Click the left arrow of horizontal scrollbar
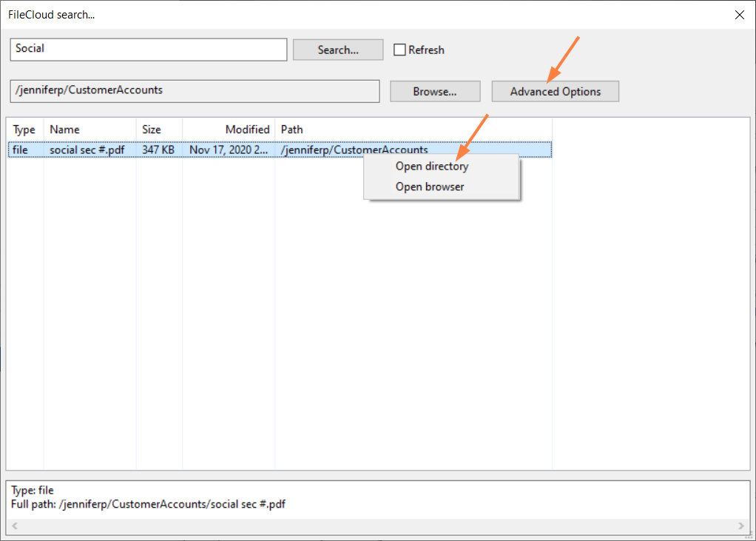 13,526
